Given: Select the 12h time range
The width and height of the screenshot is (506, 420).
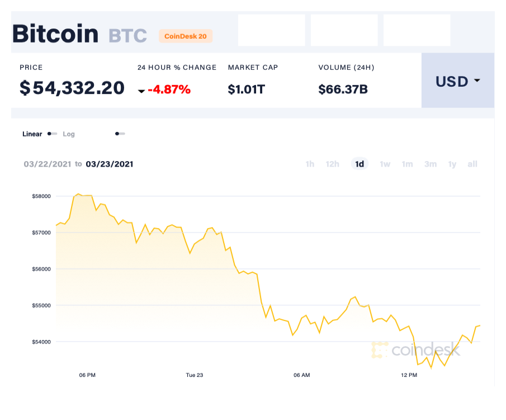Looking at the screenshot, I should coord(333,164).
